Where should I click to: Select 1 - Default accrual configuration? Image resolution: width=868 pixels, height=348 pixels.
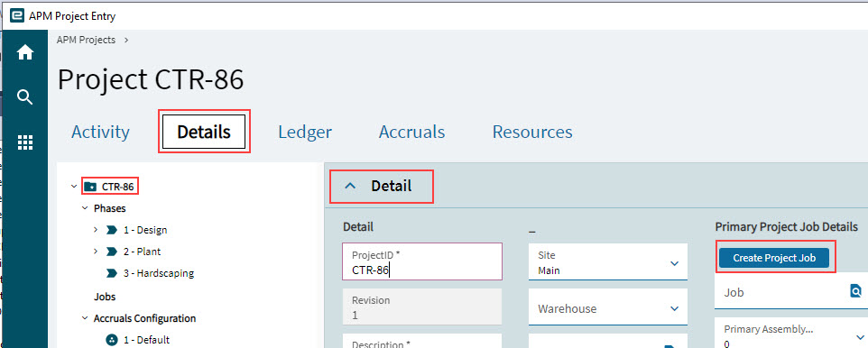(x=146, y=340)
